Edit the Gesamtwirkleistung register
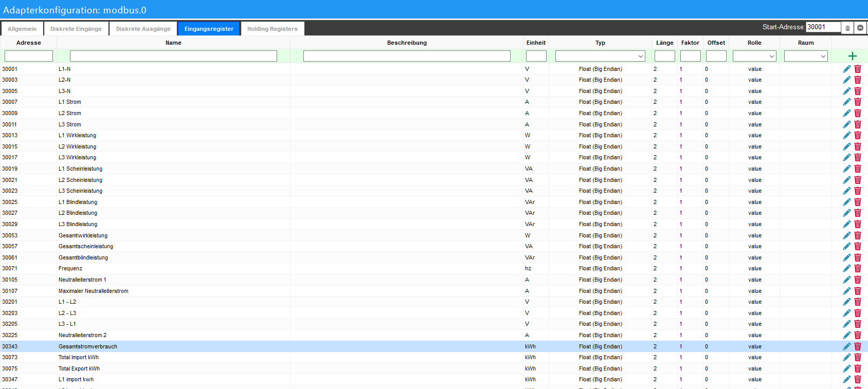This screenshot has width=868, height=389. coord(846,235)
